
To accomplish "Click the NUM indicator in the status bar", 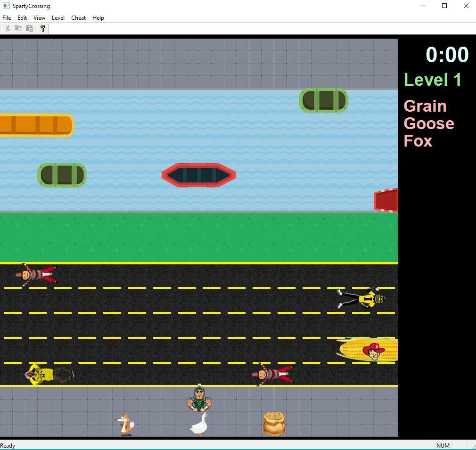I will click(x=443, y=445).
